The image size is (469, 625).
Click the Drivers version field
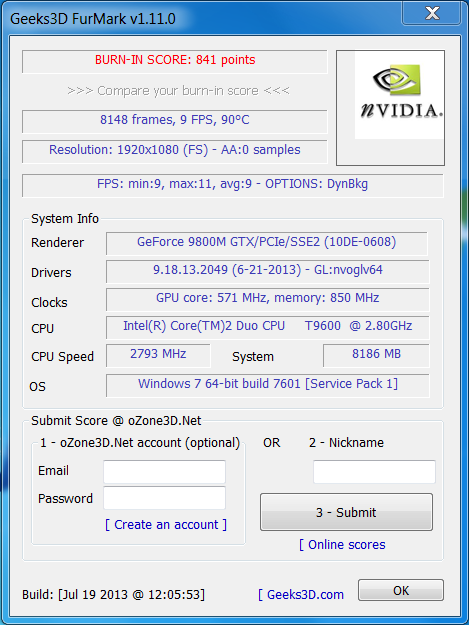268,271
